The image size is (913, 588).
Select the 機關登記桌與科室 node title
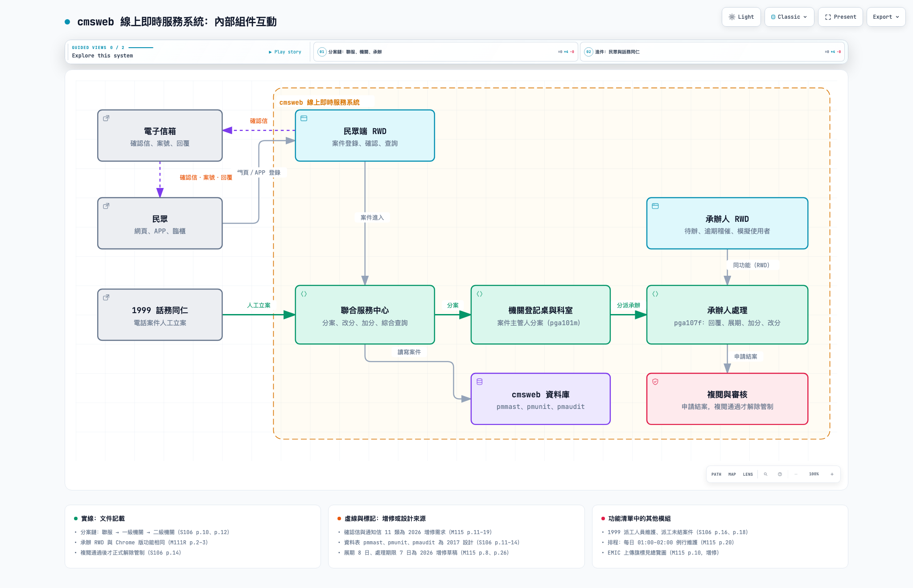(540, 310)
